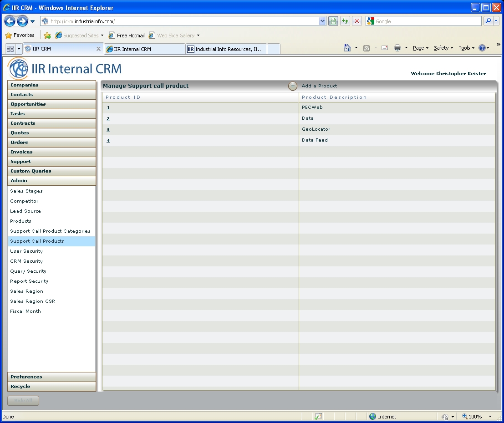Open the Support sidebar section
The width and height of the screenshot is (504, 423).
point(51,162)
